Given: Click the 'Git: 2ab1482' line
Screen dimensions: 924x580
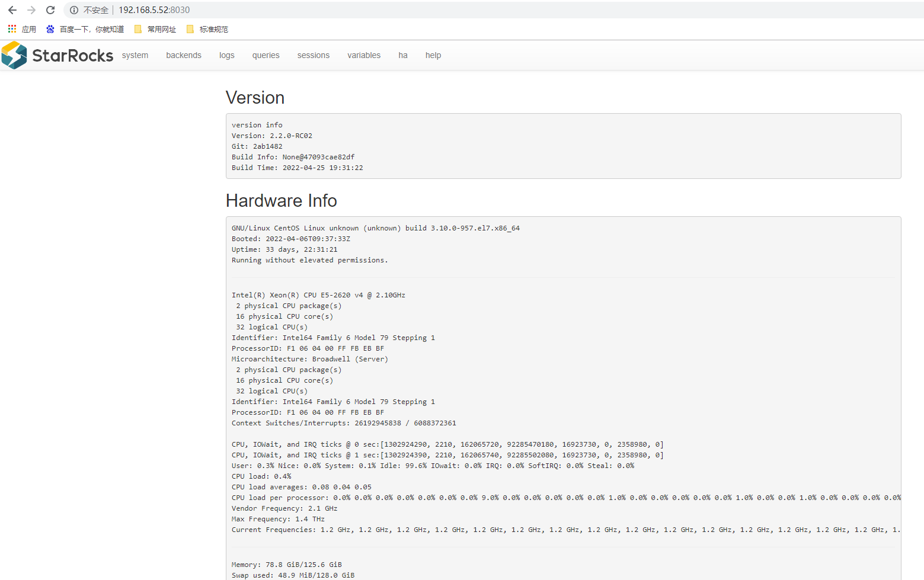Looking at the screenshot, I should (x=257, y=146).
